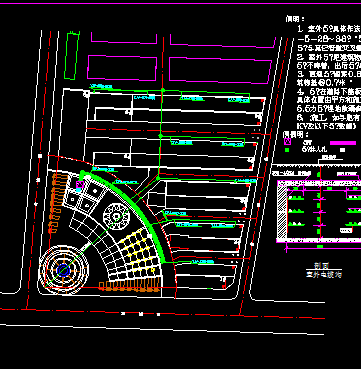Screen dimensions: 361x369
Task: Pick the magenta line sample in the legend
Action: tap(343, 143)
